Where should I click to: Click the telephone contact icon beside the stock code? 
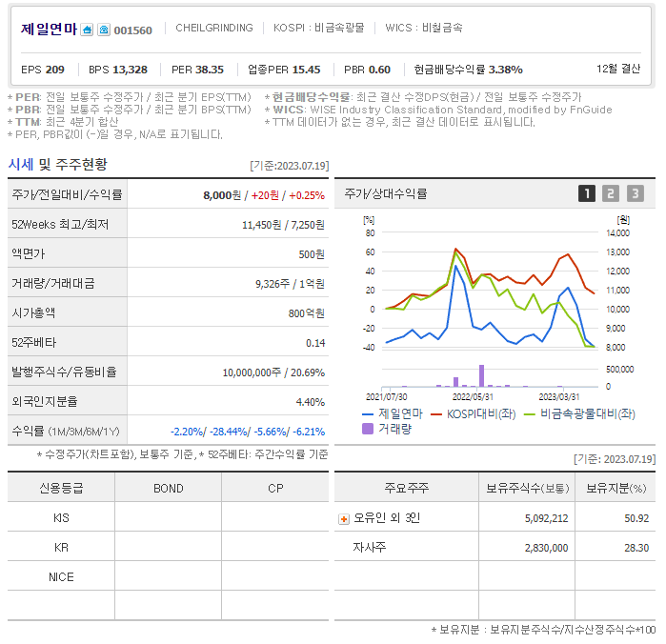click(104, 30)
